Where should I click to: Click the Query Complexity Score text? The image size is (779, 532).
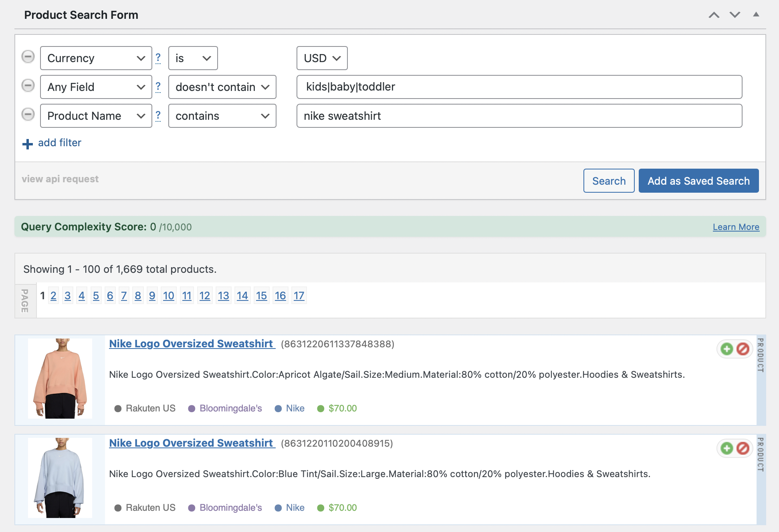106,227
